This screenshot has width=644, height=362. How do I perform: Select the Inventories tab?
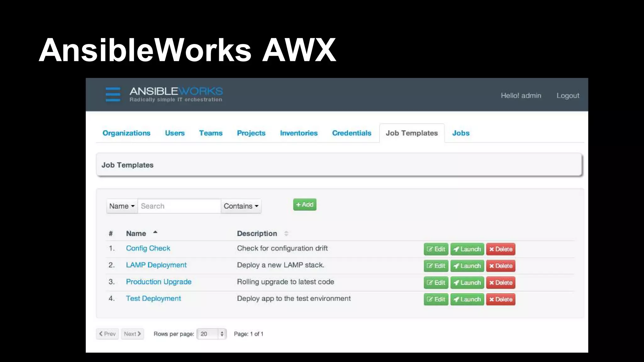point(299,133)
